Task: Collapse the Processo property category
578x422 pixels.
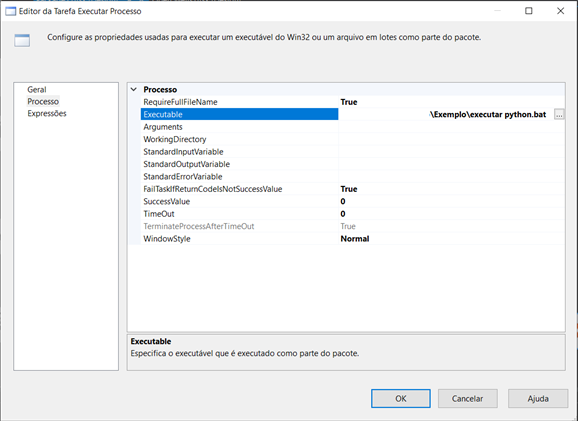Action: pos(134,90)
